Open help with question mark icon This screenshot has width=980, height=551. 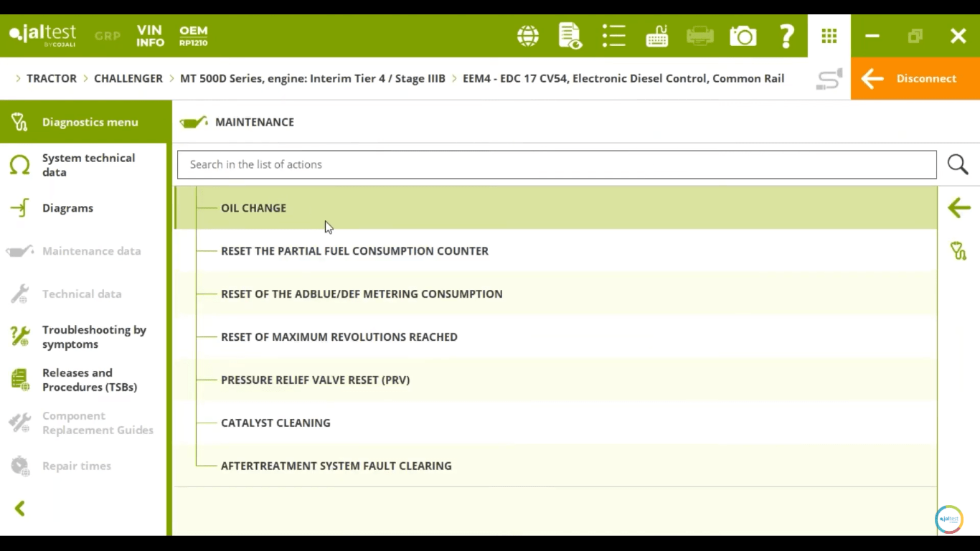click(787, 36)
